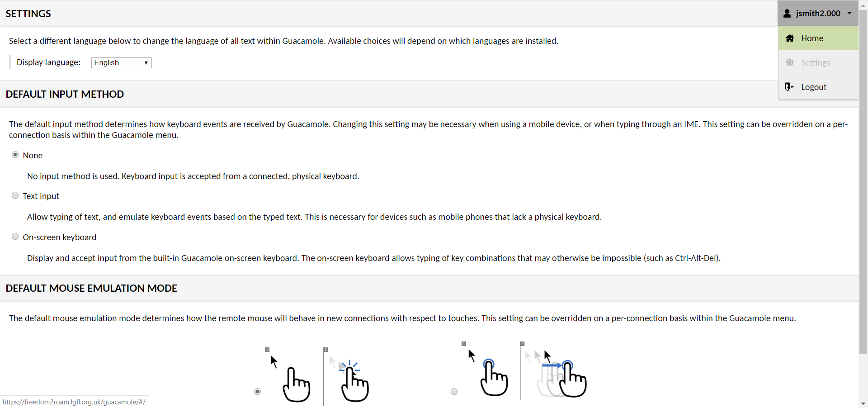Select the Text input radio button
Screen dimensions: 868x408
pyautogui.click(x=15, y=195)
